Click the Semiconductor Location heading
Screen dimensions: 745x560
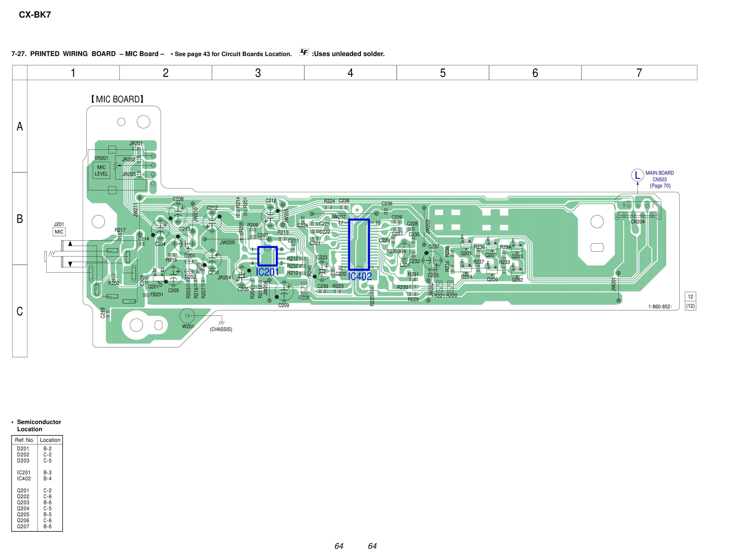pos(39,425)
